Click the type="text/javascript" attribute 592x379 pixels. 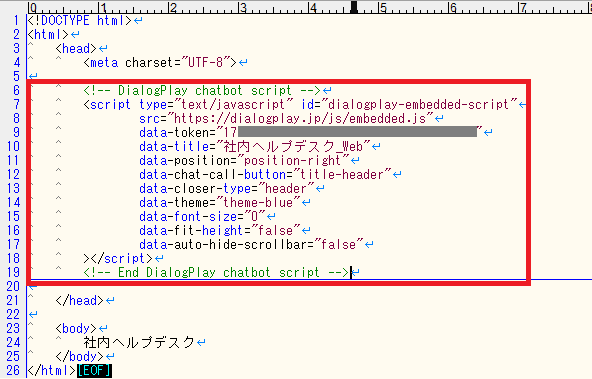coord(216,104)
